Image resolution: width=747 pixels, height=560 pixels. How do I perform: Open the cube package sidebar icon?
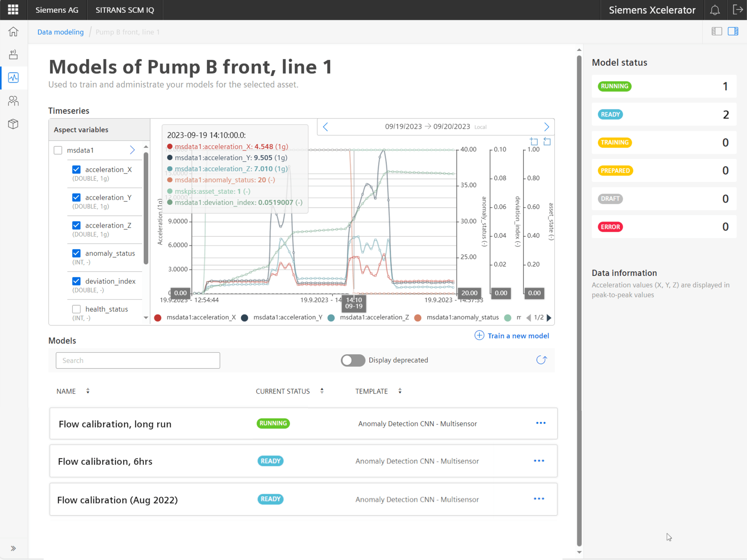(x=13, y=124)
